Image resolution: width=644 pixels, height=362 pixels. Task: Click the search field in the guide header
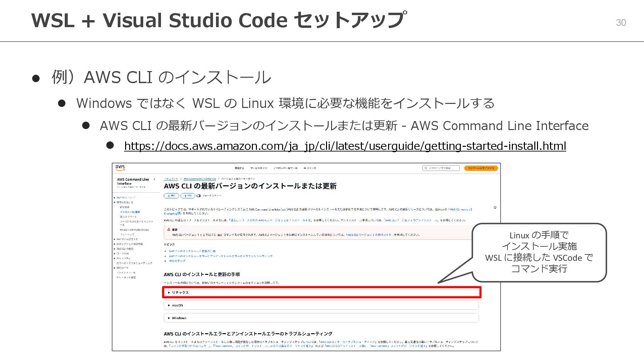pos(441,168)
